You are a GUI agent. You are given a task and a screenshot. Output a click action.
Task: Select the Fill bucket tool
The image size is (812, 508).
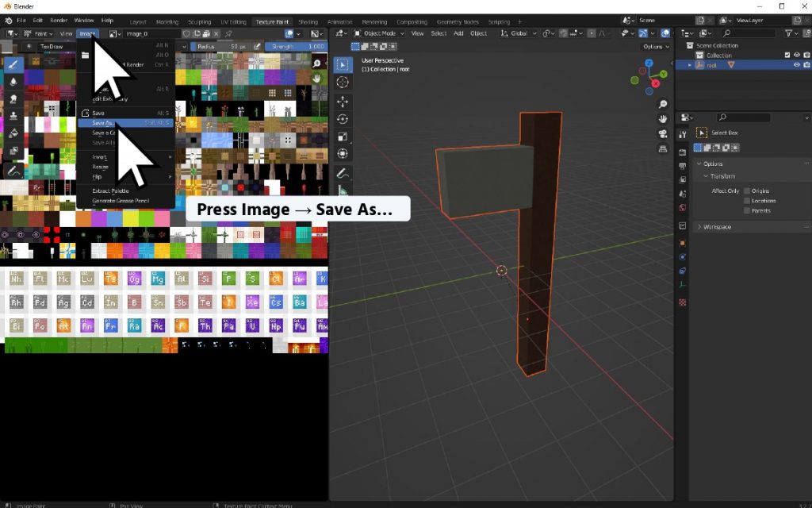click(13, 133)
